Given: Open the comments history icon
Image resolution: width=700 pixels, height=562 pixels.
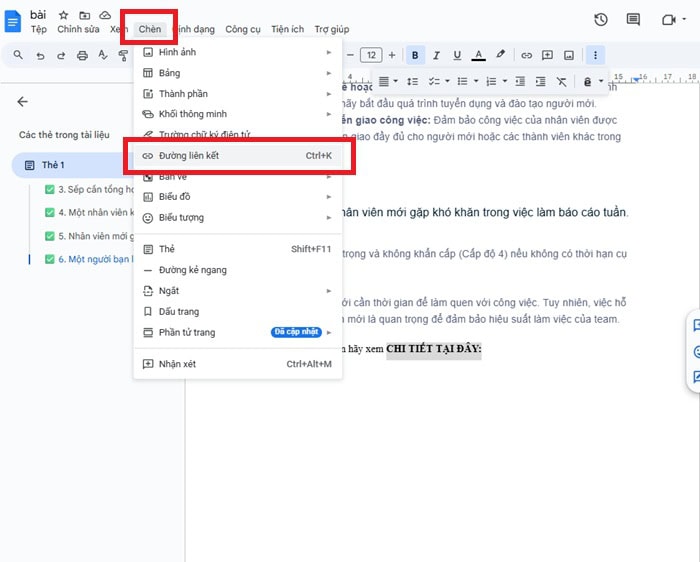Looking at the screenshot, I should click(x=633, y=20).
